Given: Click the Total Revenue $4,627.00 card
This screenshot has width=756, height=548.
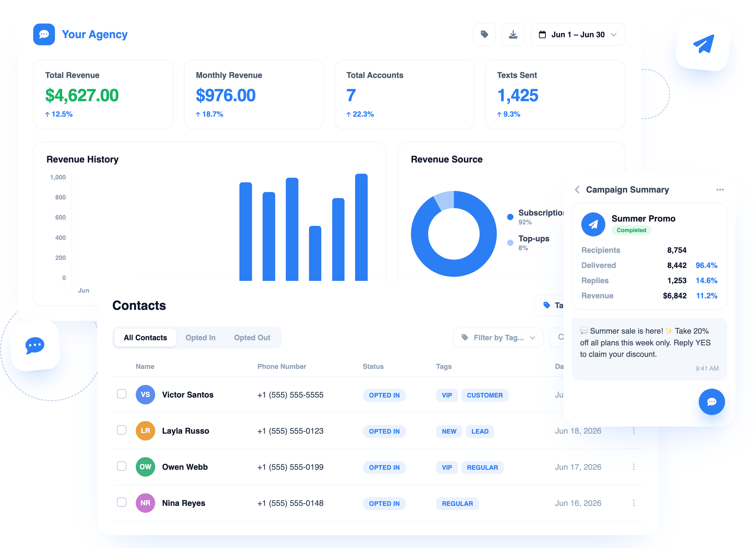Looking at the screenshot, I should coord(103,94).
